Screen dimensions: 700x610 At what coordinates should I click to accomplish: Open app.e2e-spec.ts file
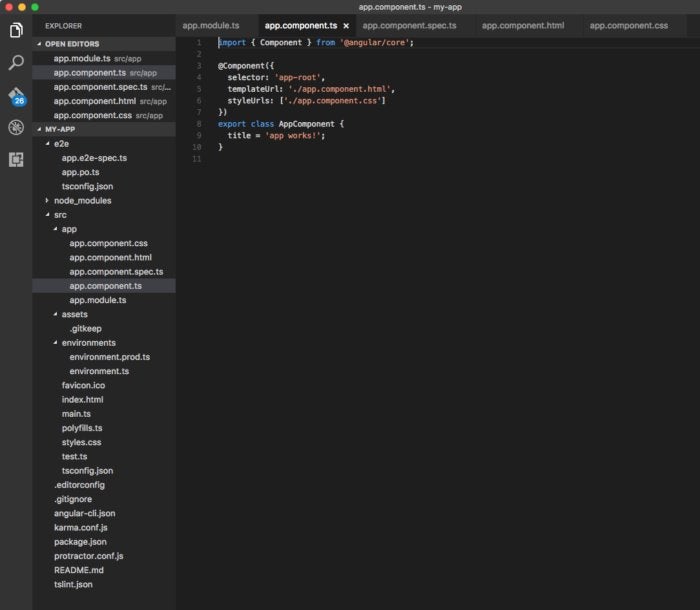104,158
